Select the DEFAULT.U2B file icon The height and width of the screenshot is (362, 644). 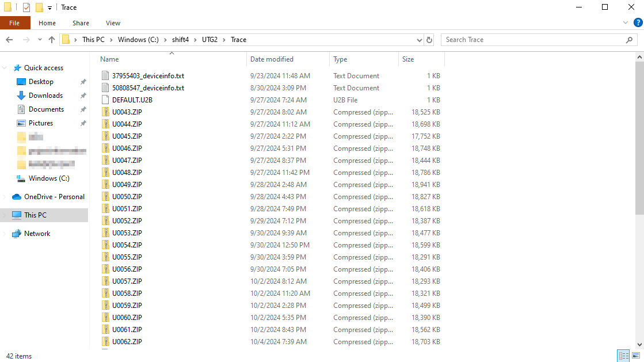pos(105,100)
